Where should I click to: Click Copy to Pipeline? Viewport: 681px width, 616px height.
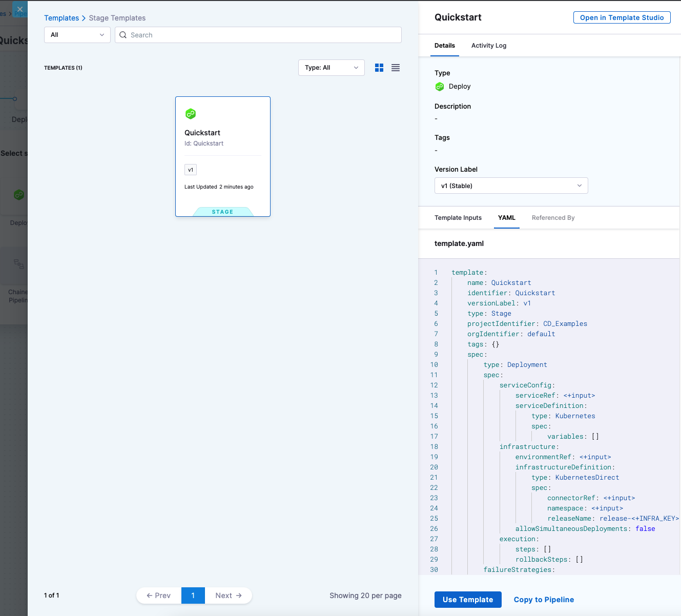(544, 600)
